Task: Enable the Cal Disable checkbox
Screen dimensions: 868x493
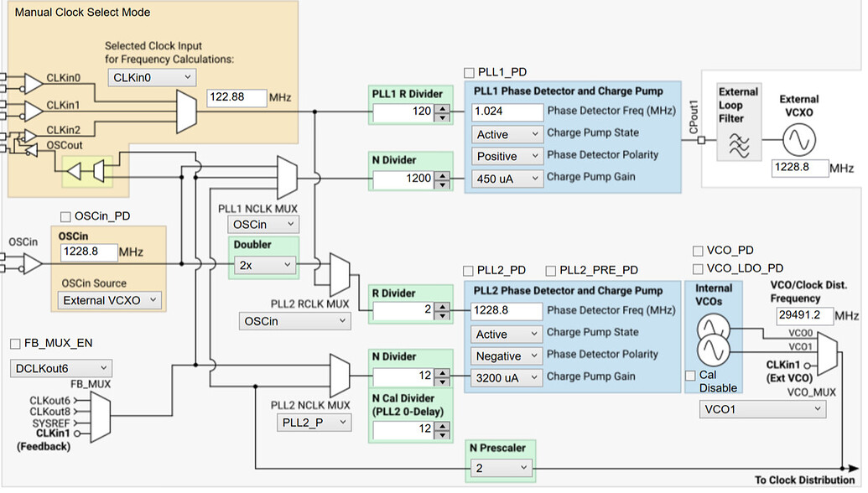Action: click(x=689, y=375)
